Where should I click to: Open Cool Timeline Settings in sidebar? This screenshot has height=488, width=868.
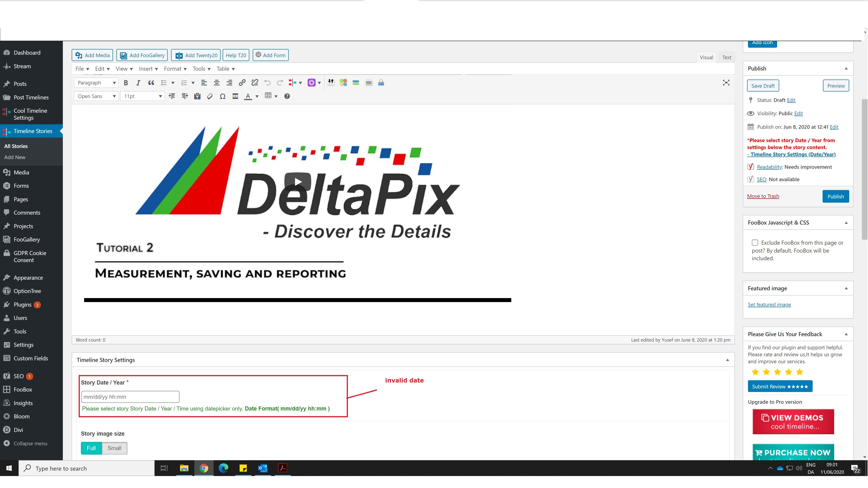30,114
